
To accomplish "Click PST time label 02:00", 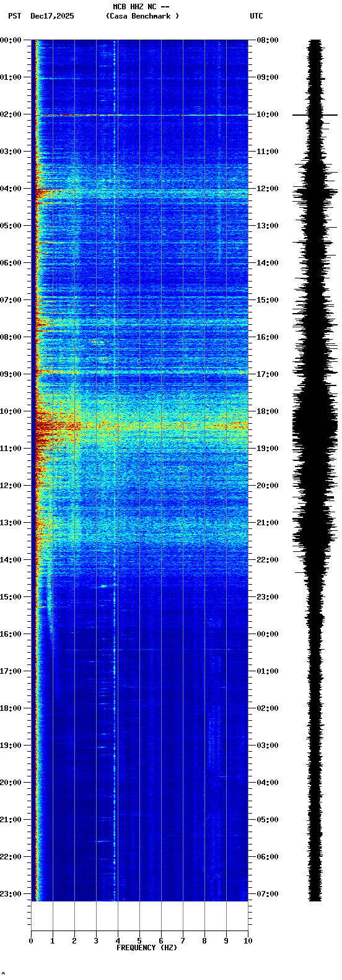I will [x=11, y=114].
